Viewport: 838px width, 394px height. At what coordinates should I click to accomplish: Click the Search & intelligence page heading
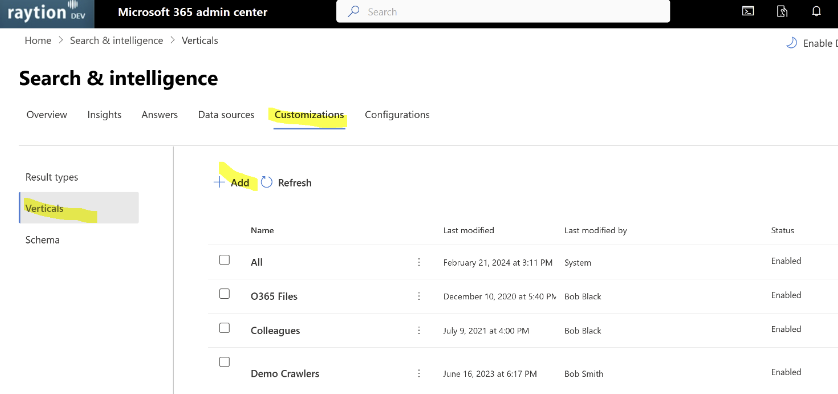pyautogui.click(x=119, y=78)
